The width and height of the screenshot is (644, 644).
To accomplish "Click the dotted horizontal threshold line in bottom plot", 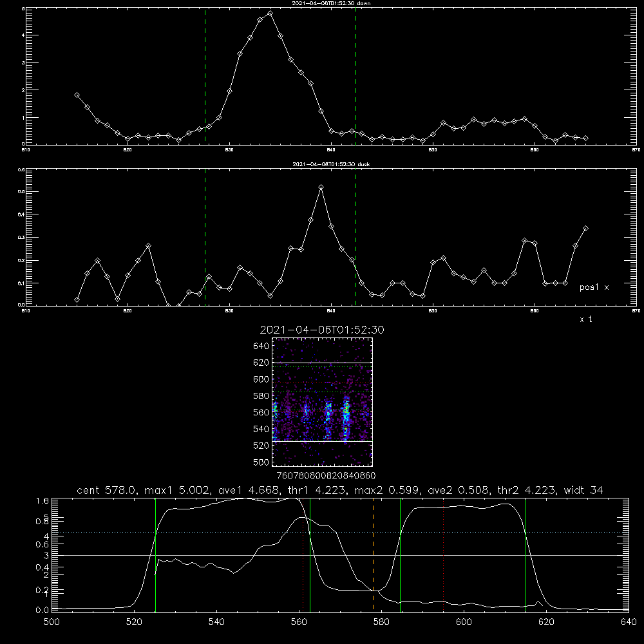I will (340, 533).
